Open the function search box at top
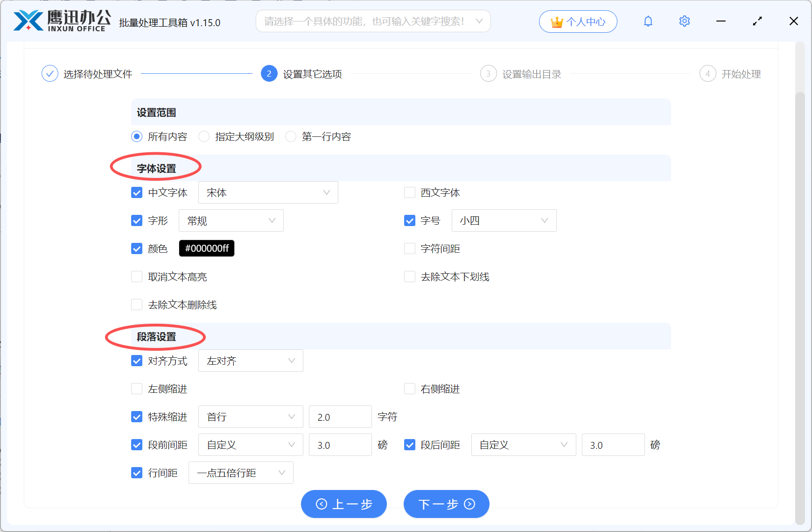The image size is (812, 532). pyautogui.click(x=373, y=21)
